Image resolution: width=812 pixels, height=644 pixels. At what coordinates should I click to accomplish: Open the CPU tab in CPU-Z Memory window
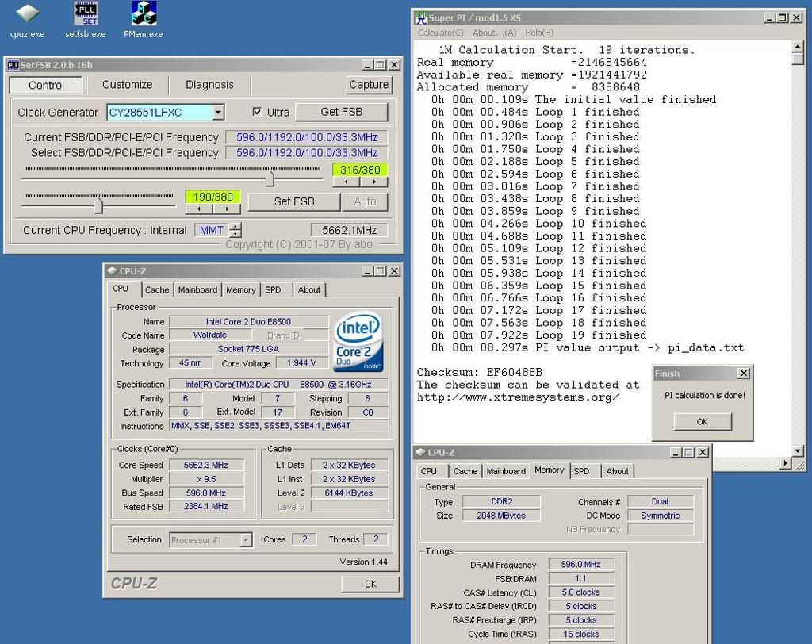(x=428, y=471)
